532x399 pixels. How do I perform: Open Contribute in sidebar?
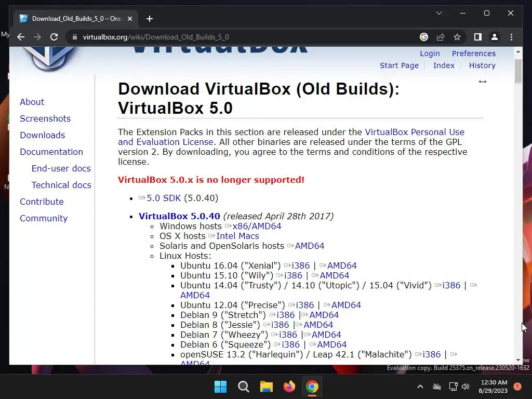click(x=42, y=202)
